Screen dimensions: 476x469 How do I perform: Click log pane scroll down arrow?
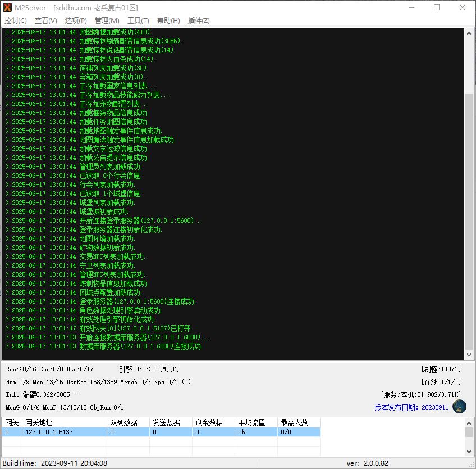coord(469,355)
